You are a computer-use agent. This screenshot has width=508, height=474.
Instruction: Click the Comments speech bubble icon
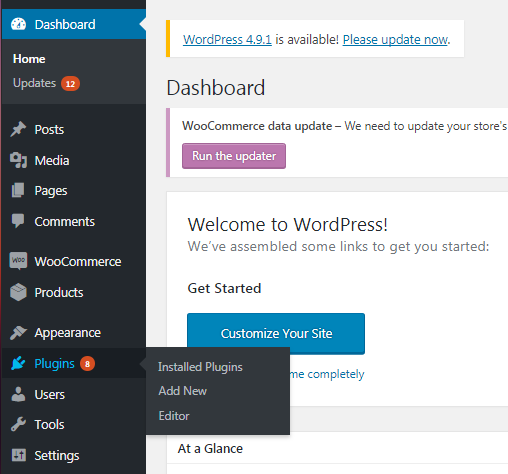click(18, 221)
